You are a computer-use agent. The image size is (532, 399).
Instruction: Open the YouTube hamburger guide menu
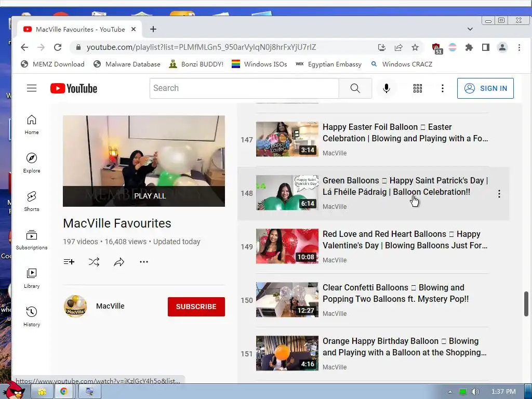pos(32,88)
